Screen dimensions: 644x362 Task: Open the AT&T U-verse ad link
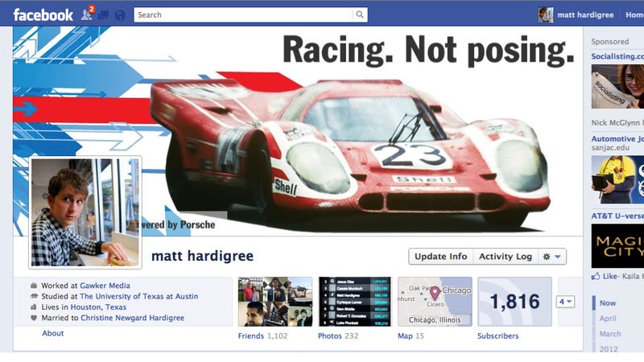click(617, 216)
